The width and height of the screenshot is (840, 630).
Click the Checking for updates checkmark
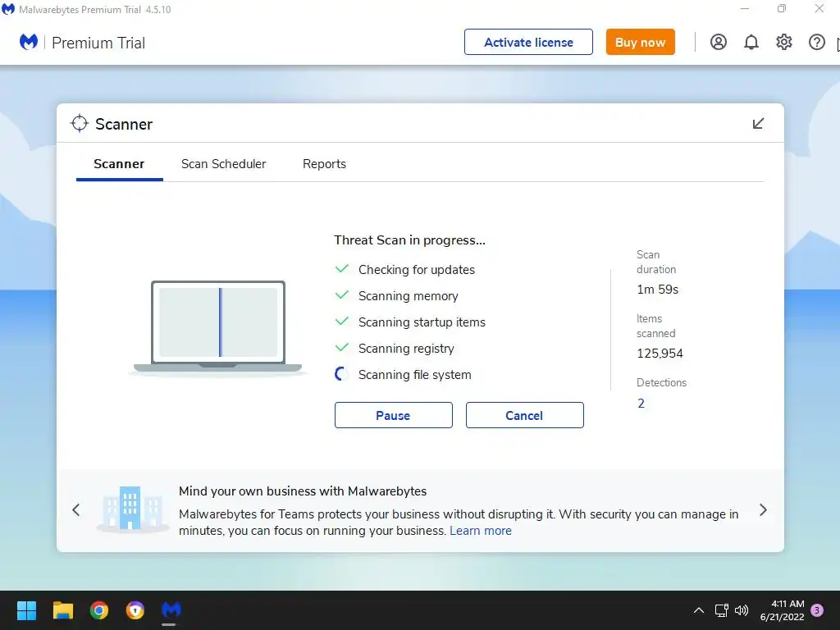342,269
